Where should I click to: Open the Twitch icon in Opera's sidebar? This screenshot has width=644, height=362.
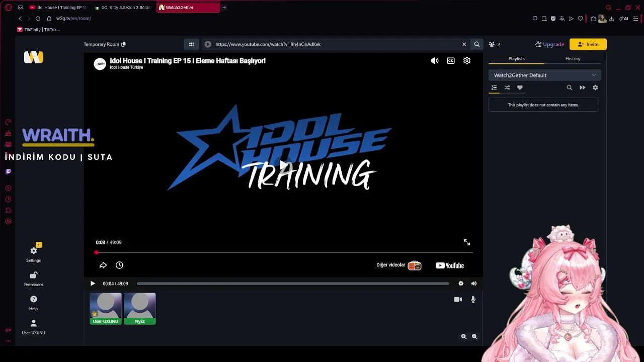pyautogui.click(x=8, y=171)
